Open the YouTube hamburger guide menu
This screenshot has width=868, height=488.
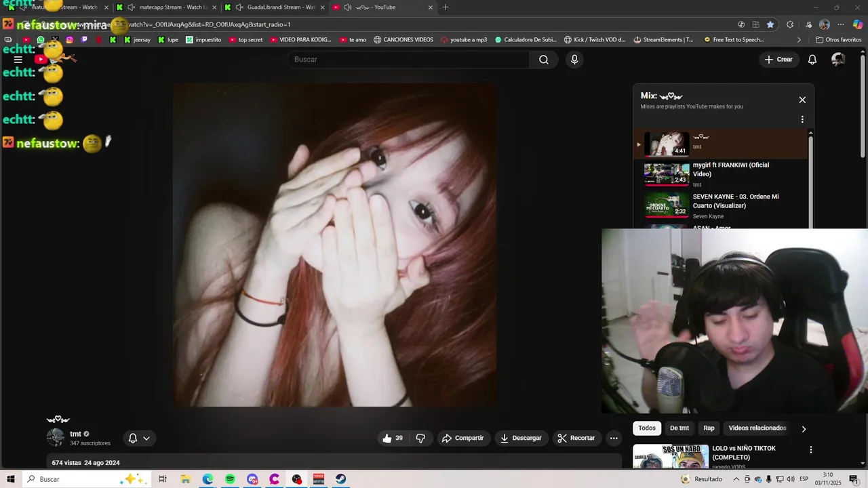[18, 60]
